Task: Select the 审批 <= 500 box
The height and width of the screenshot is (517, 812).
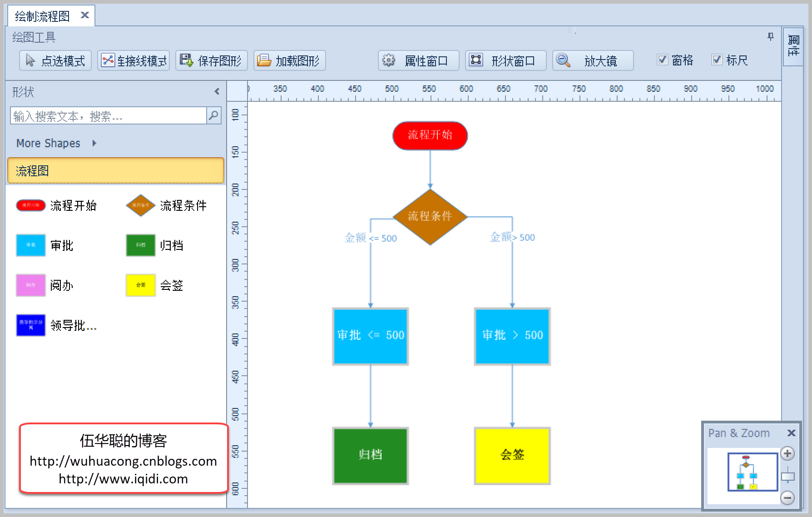Action: click(371, 336)
